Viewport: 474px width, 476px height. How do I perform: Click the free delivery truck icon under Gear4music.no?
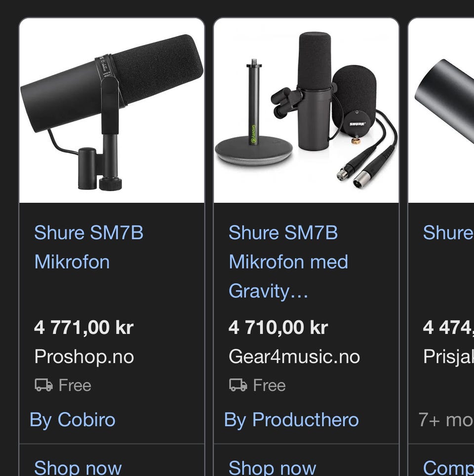[x=238, y=385]
